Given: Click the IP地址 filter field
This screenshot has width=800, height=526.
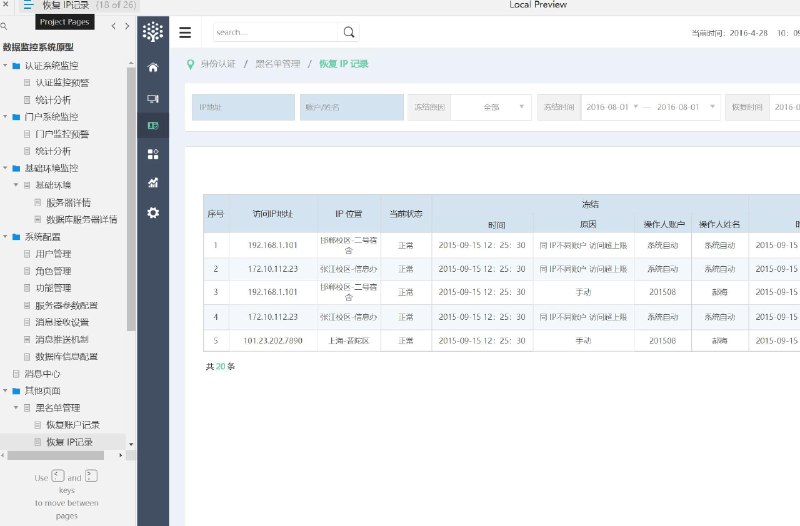Looking at the screenshot, I should click(x=243, y=107).
